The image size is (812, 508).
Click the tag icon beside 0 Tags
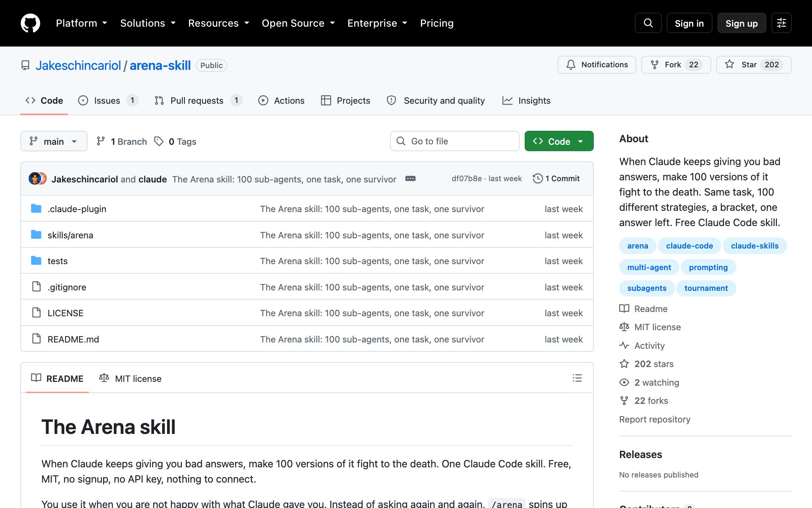[159, 141]
